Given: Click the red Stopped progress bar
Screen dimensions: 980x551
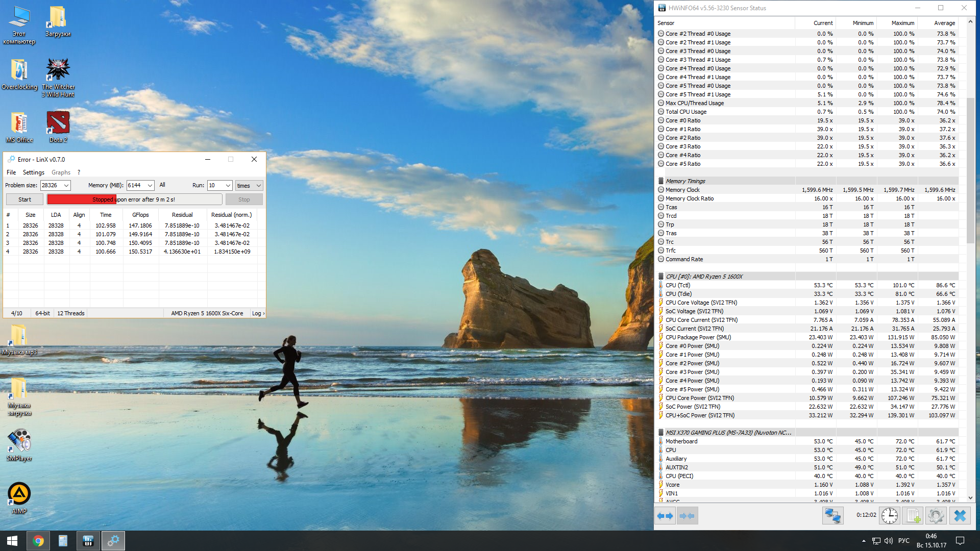Looking at the screenshot, I should coord(82,199).
